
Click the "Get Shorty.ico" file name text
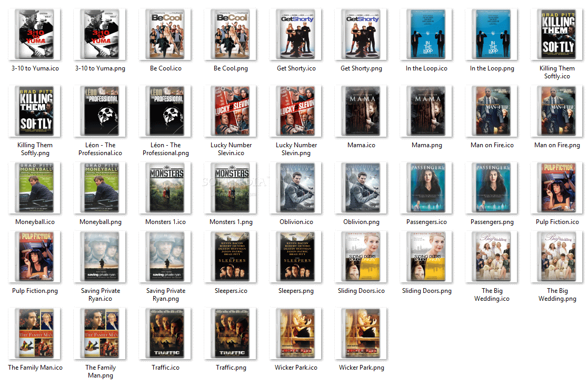pos(296,68)
